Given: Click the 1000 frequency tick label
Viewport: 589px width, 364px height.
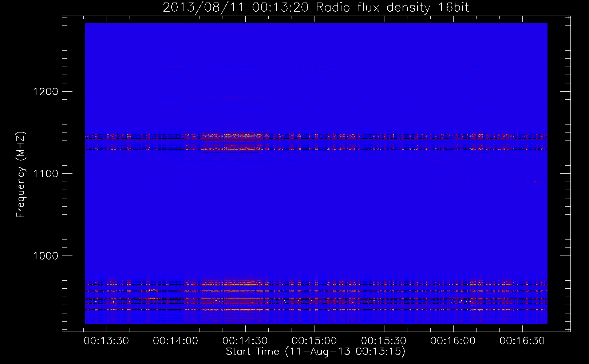Looking at the screenshot, I should coord(46,256).
